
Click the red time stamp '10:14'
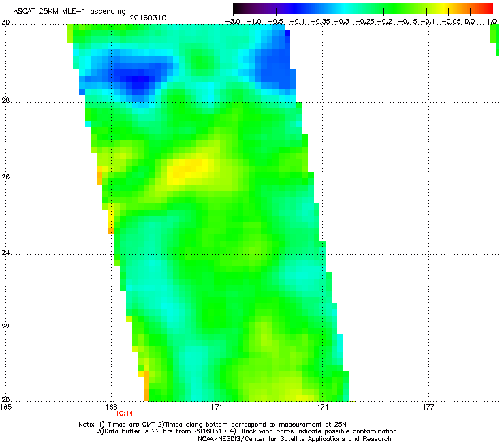tap(125, 414)
